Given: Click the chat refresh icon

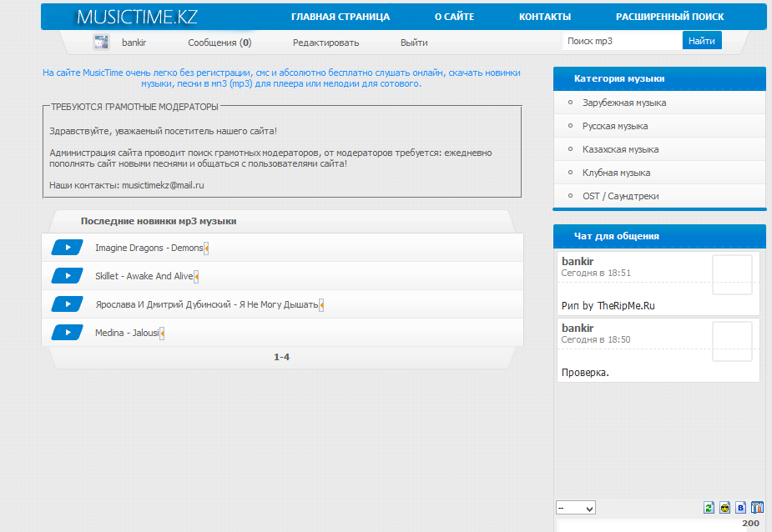Looking at the screenshot, I should 709,508.
